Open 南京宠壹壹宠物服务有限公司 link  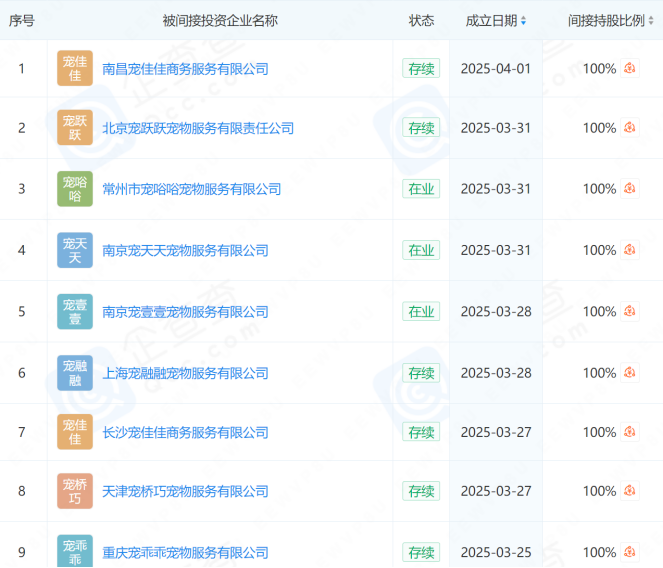(x=186, y=312)
